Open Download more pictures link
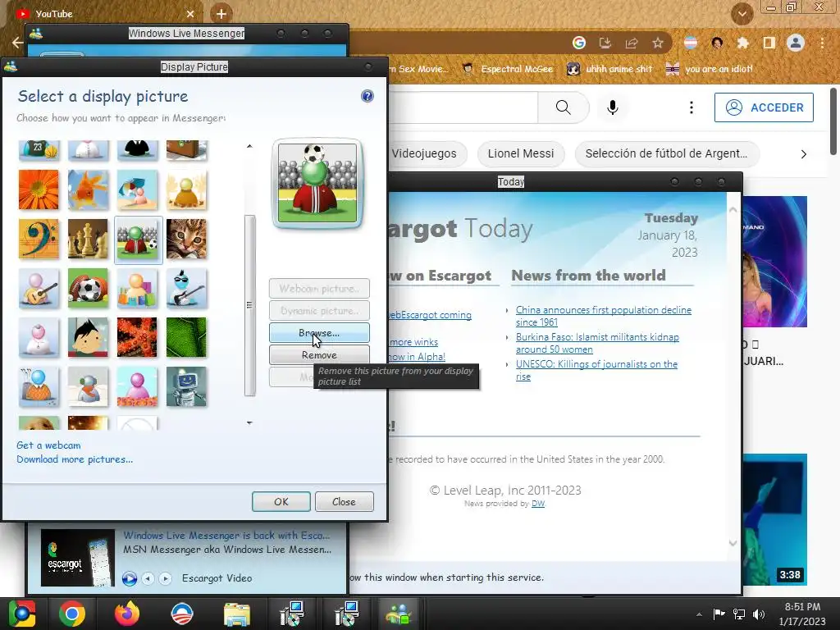Image resolution: width=840 pixels, height=630 pixels. coord(75,459)
